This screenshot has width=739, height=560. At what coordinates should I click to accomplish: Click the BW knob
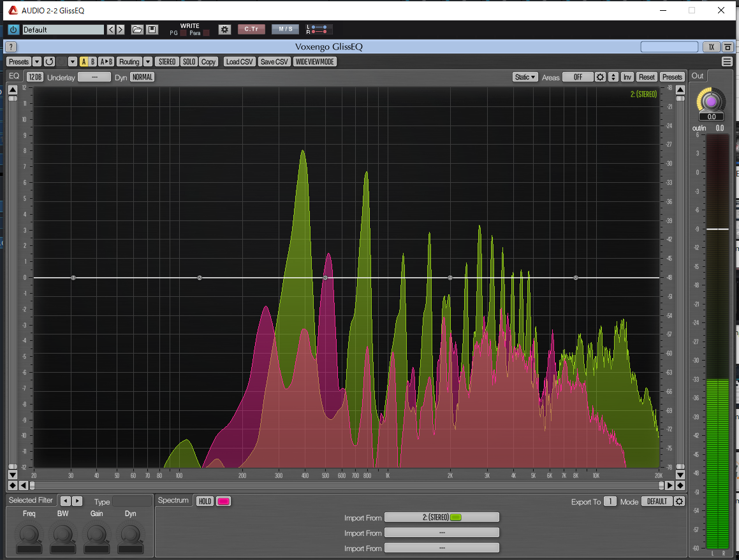[63, 535]
